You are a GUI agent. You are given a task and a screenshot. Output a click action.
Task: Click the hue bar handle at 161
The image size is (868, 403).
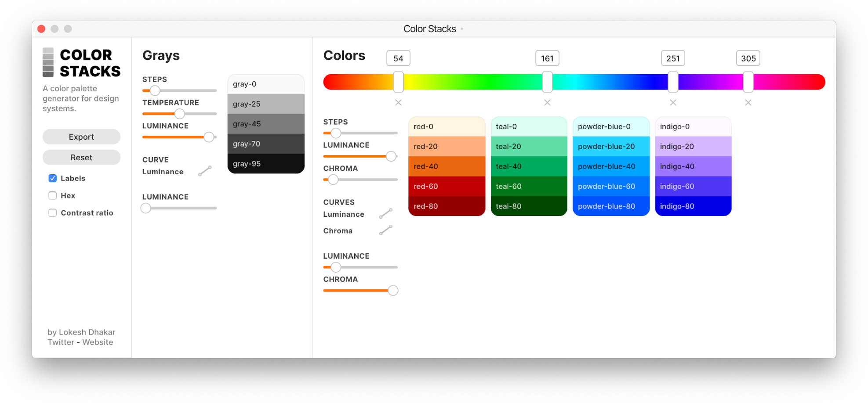[547, 82]
